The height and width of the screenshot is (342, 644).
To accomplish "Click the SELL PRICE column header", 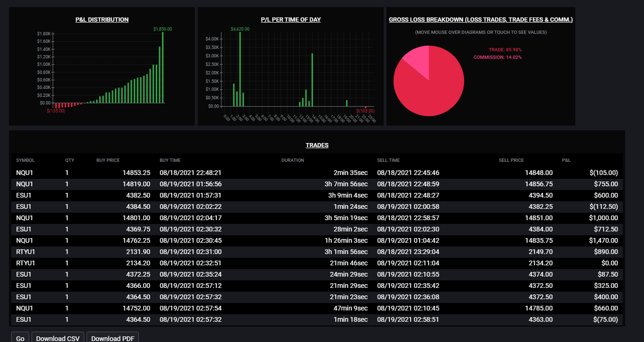I will (511, 160).
